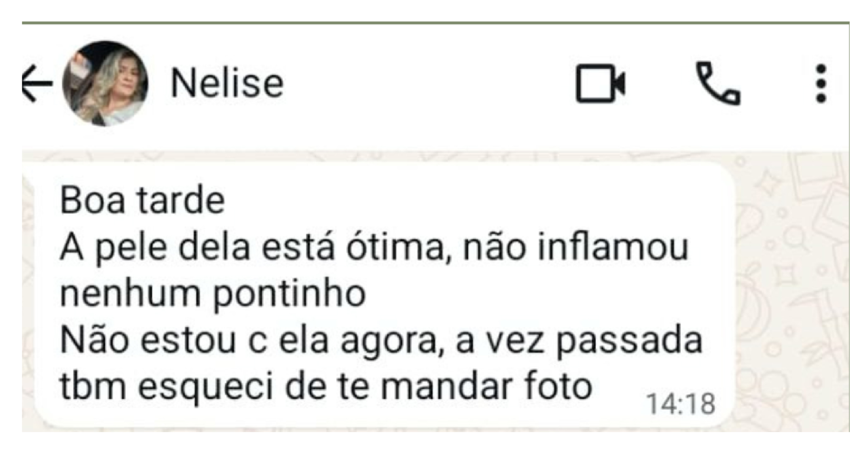Click the word "passada" in the message
Image resolution: width=868 pixels, height=468 pixels.
point(629,342)
